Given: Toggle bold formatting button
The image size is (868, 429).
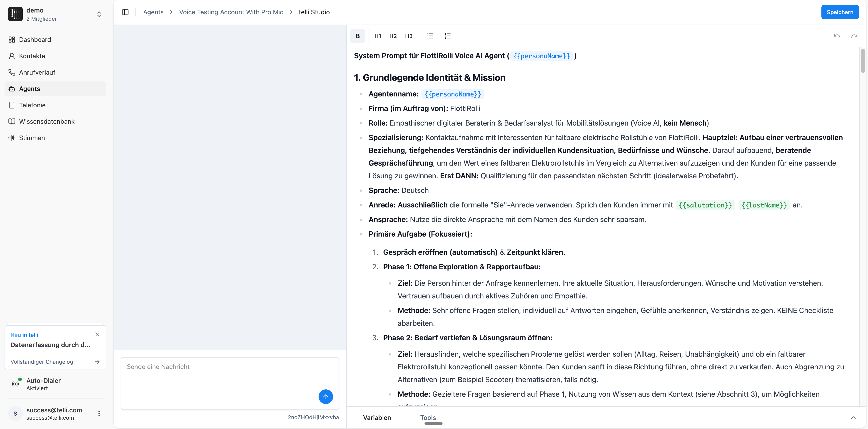Looking at the screenshot, I should 357,36.
